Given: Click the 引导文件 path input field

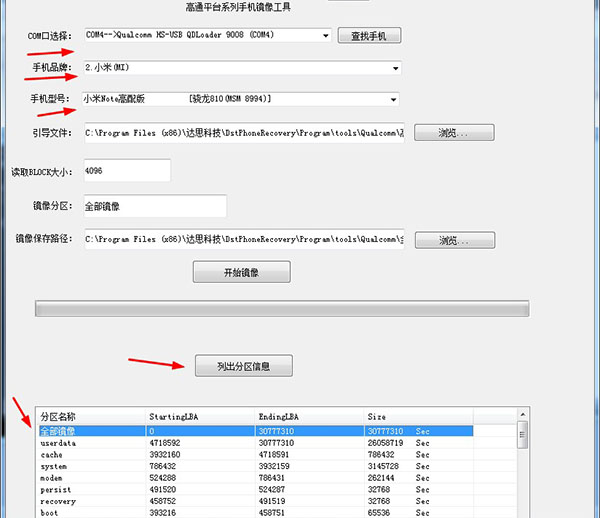Looking at the screenshot, I should 244,133.
